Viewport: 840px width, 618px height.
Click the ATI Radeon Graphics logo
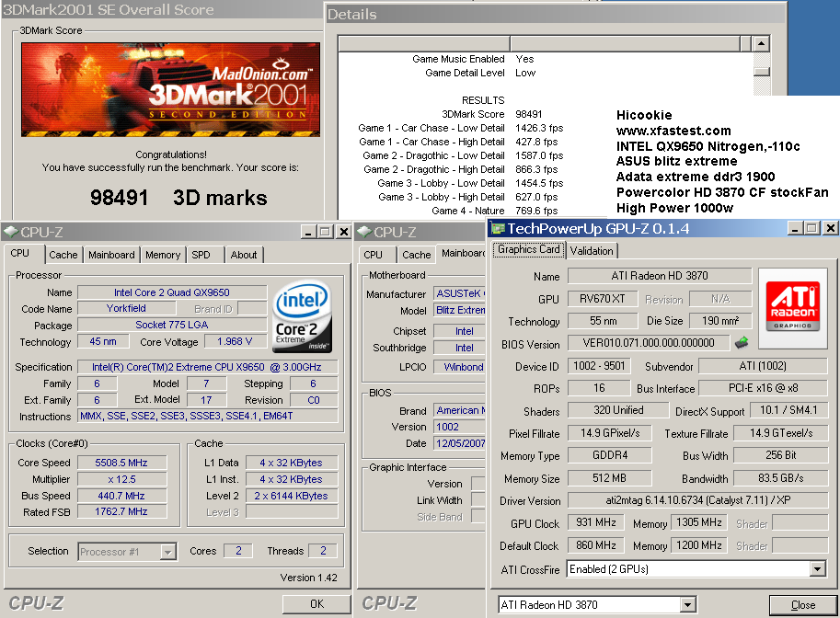click(x=792, y=306)
